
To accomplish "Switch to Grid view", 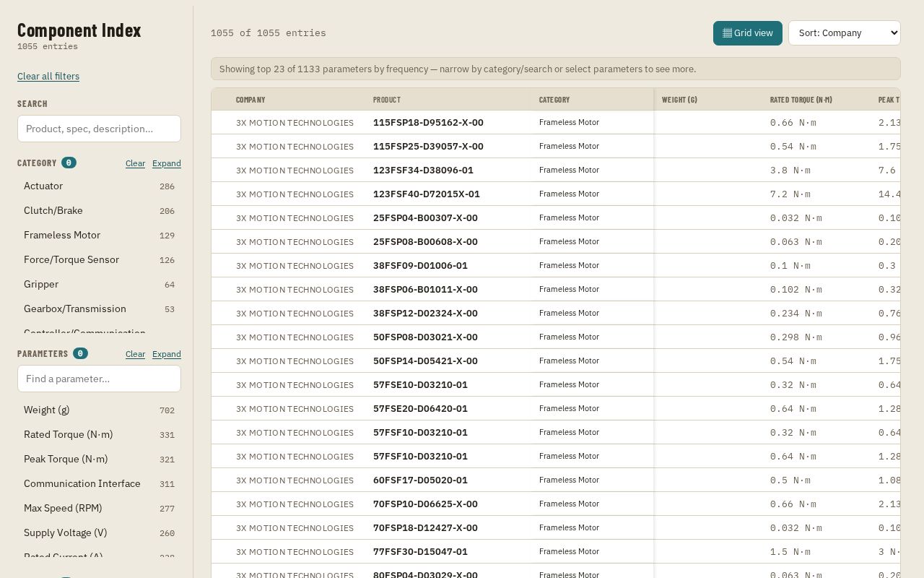I will pos(747,33).
